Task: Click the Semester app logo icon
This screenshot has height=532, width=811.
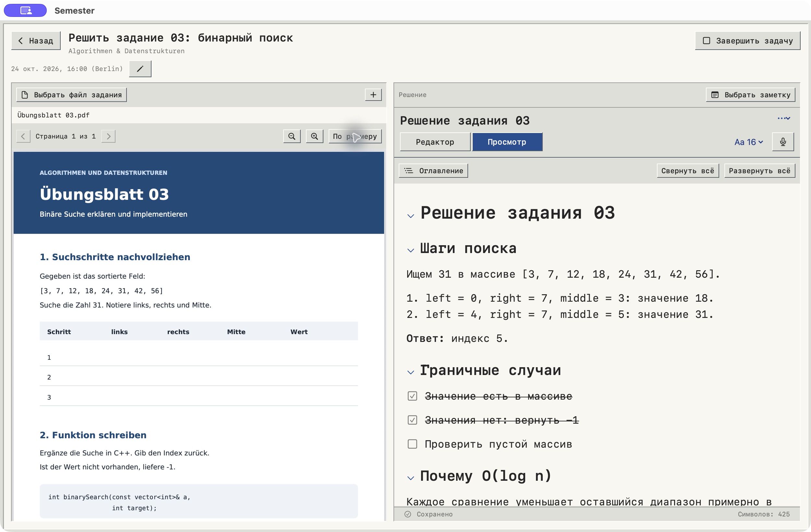Action: [25, 11]
